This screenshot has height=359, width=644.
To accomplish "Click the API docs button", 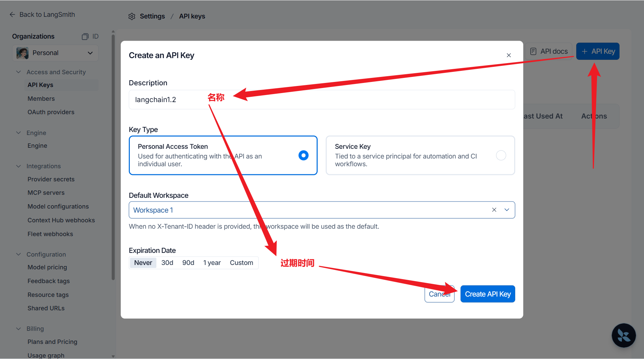I will click(549, 51).
